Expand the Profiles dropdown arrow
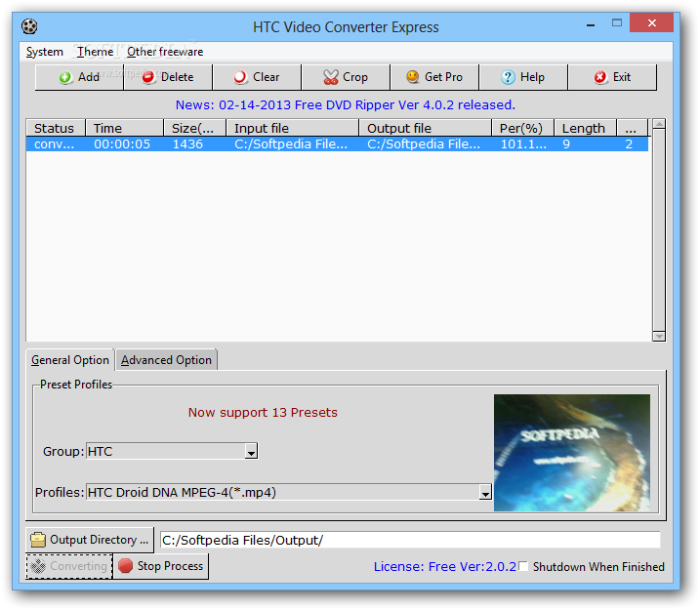Screen dimensions: 700x610 (485, 493)
